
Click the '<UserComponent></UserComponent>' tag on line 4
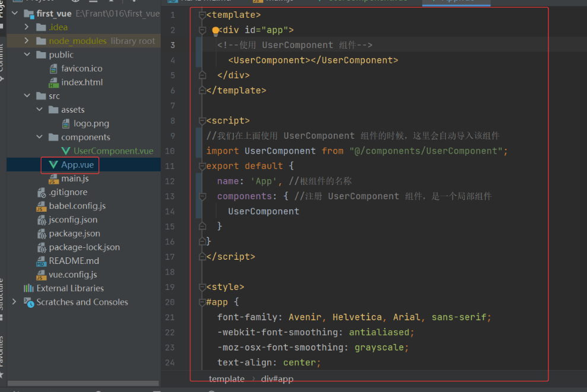[x=313, y=60]
